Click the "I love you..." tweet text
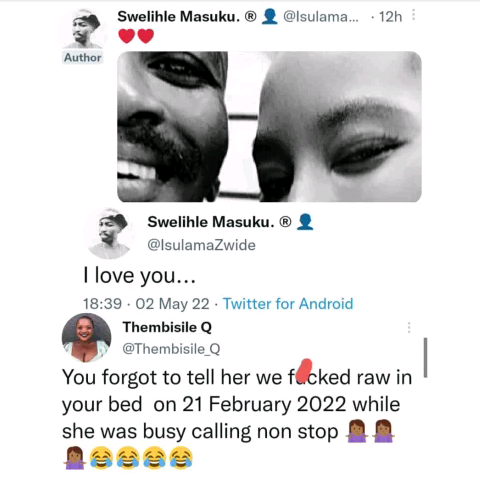 click(x=139, y=276)
